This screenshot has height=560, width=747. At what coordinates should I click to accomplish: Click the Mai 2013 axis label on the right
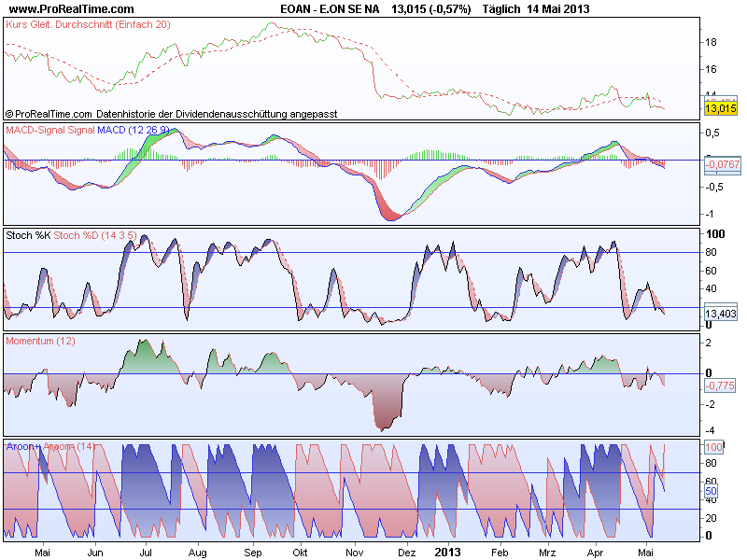tap(645, 553)
